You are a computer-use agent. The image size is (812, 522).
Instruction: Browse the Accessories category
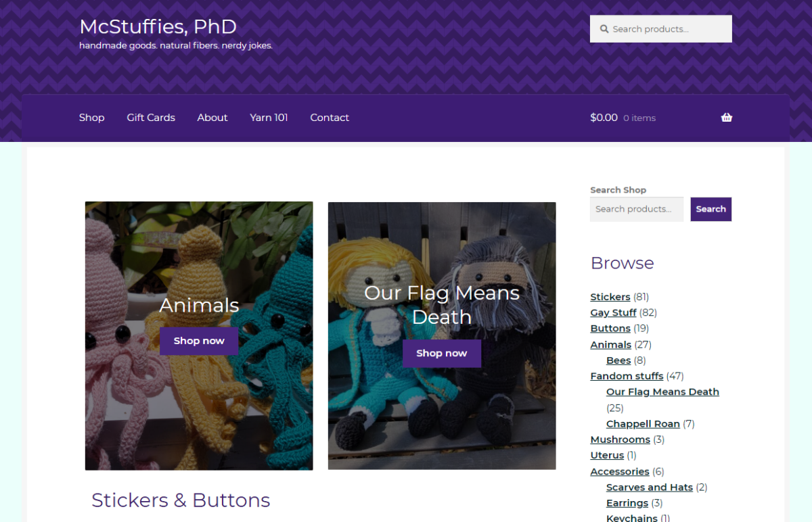(619, 472)
